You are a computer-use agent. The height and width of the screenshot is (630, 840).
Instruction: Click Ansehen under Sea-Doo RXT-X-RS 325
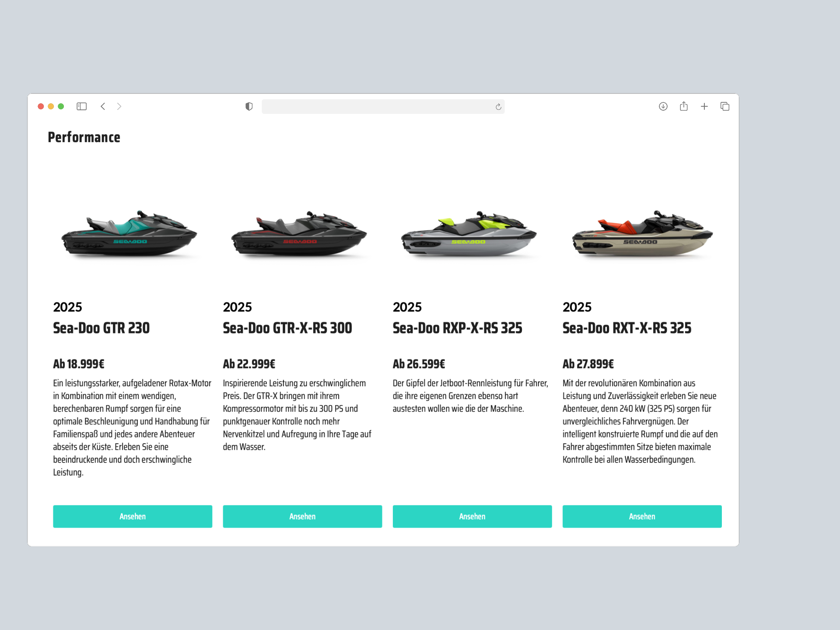coord(642,516)
